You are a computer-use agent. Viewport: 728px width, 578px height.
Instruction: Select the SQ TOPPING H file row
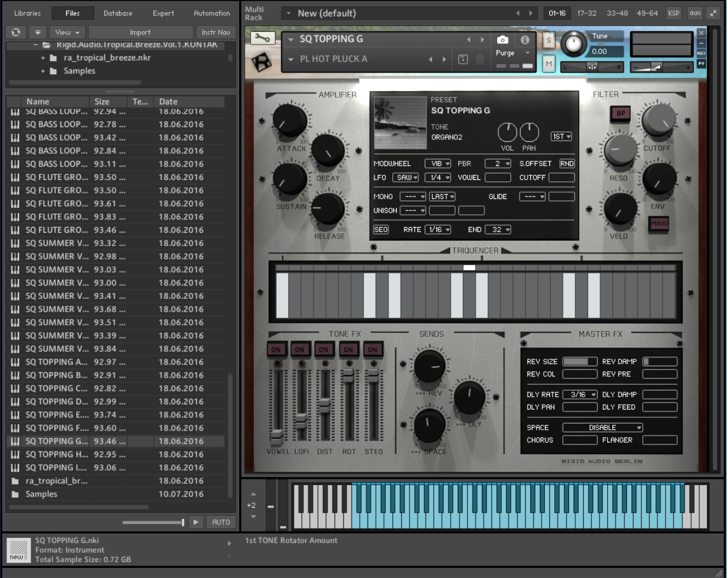115,455
